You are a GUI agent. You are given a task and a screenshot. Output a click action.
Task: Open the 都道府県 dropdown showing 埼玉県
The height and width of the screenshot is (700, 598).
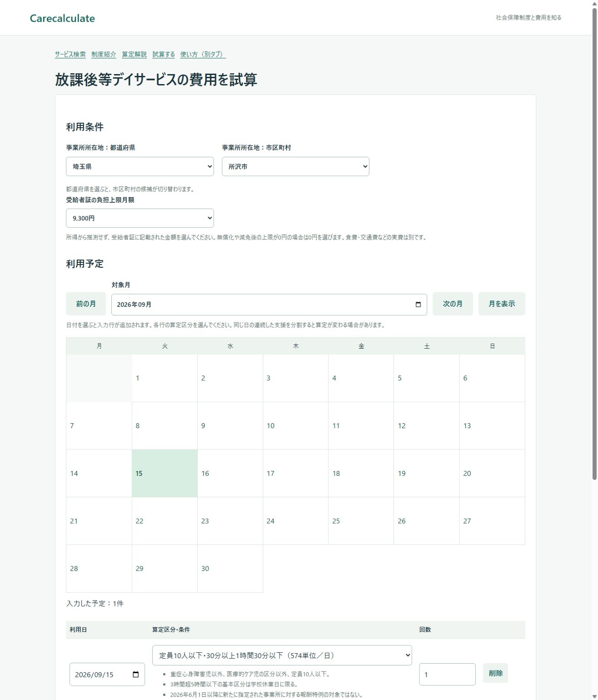140,166
